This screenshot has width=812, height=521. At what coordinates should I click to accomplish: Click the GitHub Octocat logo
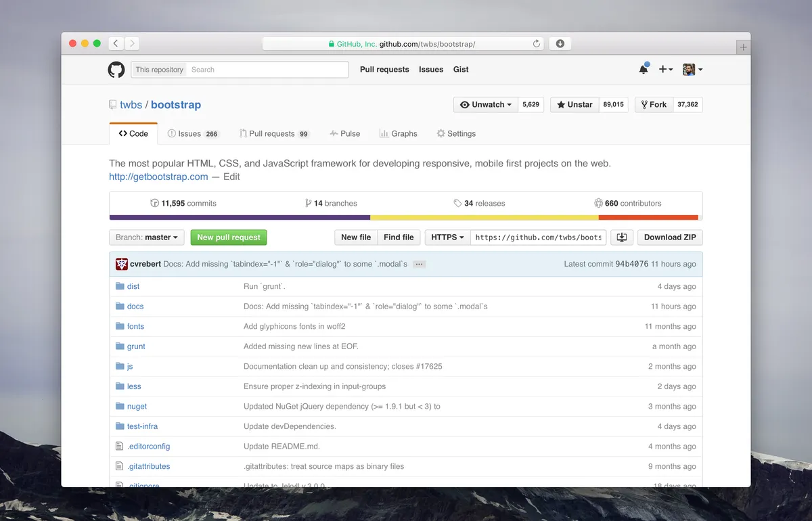pos(116,69)
